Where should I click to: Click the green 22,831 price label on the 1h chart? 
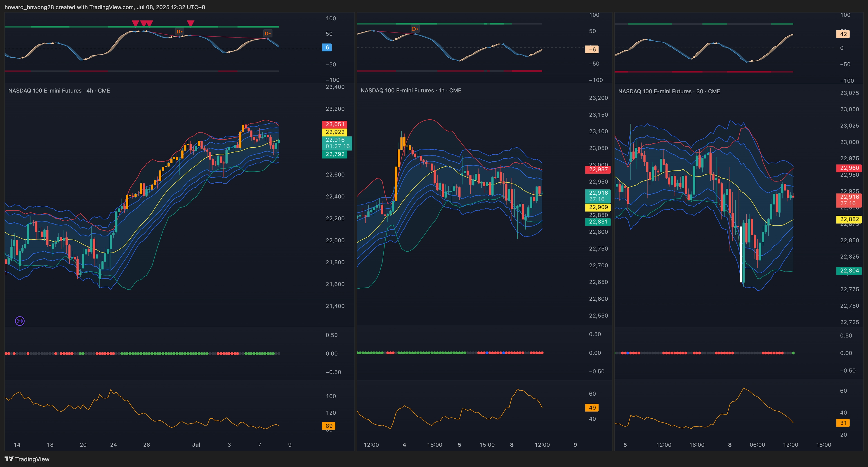click(x=598, y=222)
